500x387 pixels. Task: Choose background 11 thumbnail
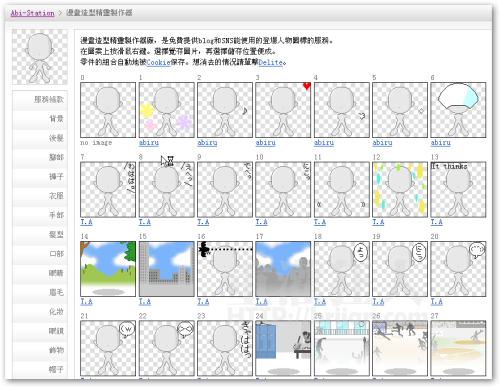342,190
